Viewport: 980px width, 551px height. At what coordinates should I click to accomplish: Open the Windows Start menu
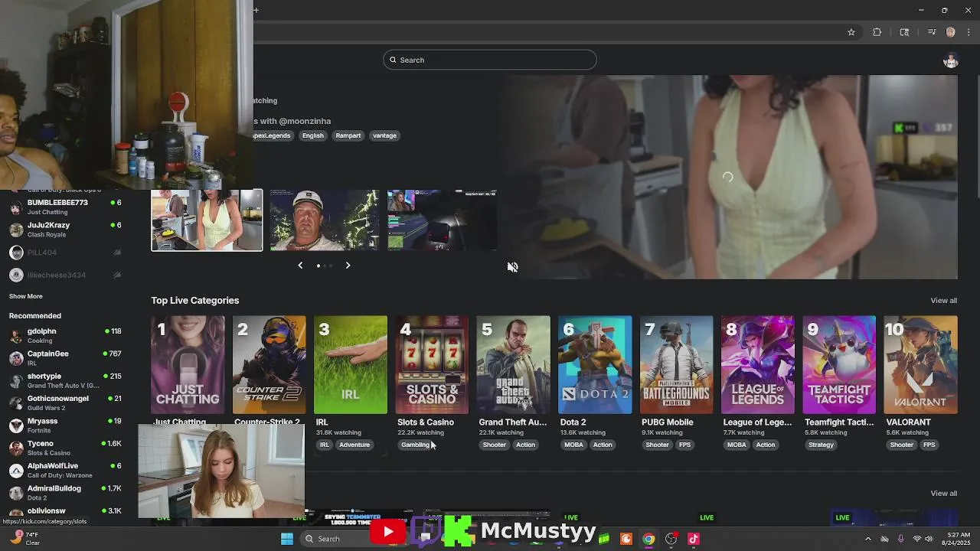coord(287,539)
